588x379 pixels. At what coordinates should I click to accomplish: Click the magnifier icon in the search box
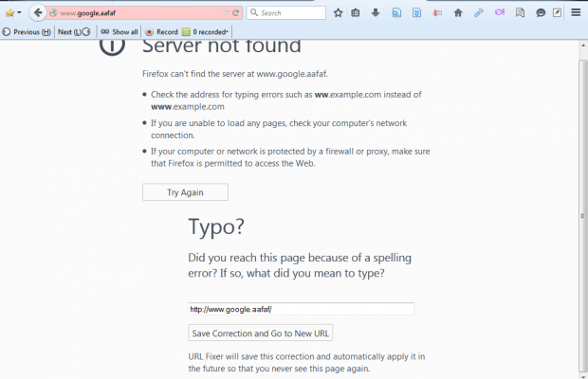point(254,12)
